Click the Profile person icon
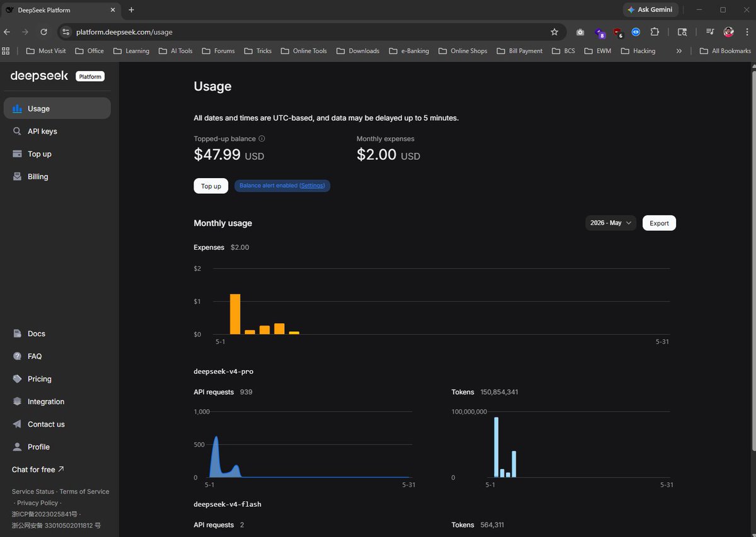This screenshot has height=537, width=756. pos(17,447)
